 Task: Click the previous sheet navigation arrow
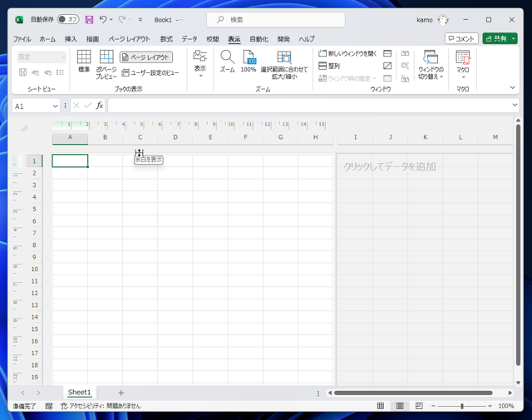[22, 393]
